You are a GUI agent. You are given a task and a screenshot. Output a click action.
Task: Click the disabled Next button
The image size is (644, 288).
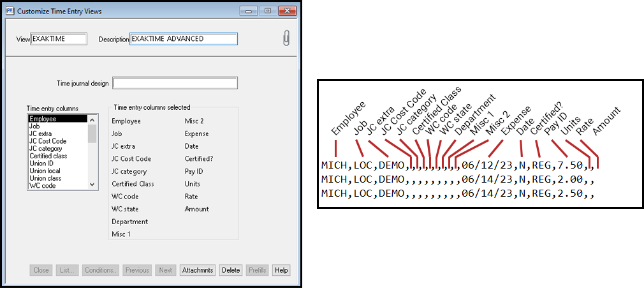[x=166, y=270]
